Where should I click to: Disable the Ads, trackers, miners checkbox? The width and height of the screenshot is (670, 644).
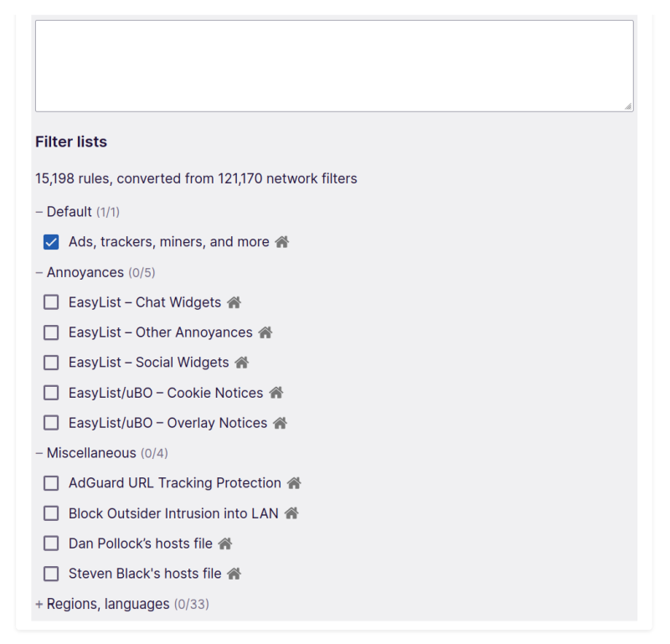click(50, 241)
